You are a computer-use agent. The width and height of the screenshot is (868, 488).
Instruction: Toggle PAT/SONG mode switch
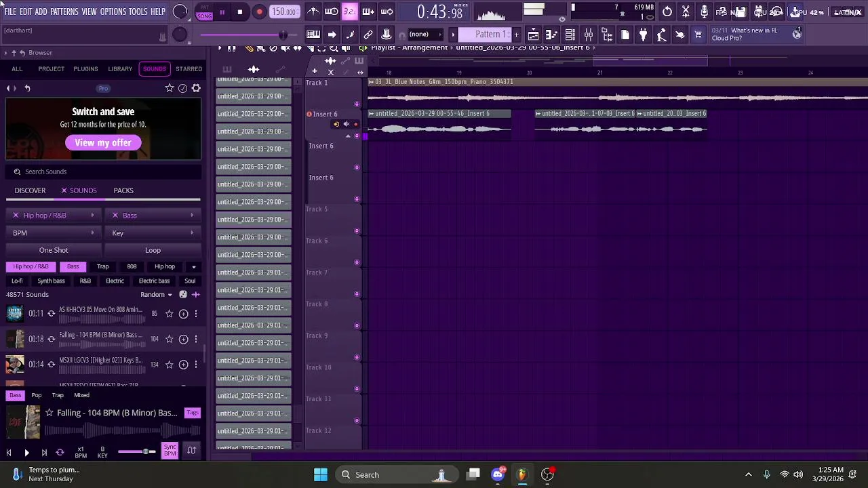(x=204, y=12)
